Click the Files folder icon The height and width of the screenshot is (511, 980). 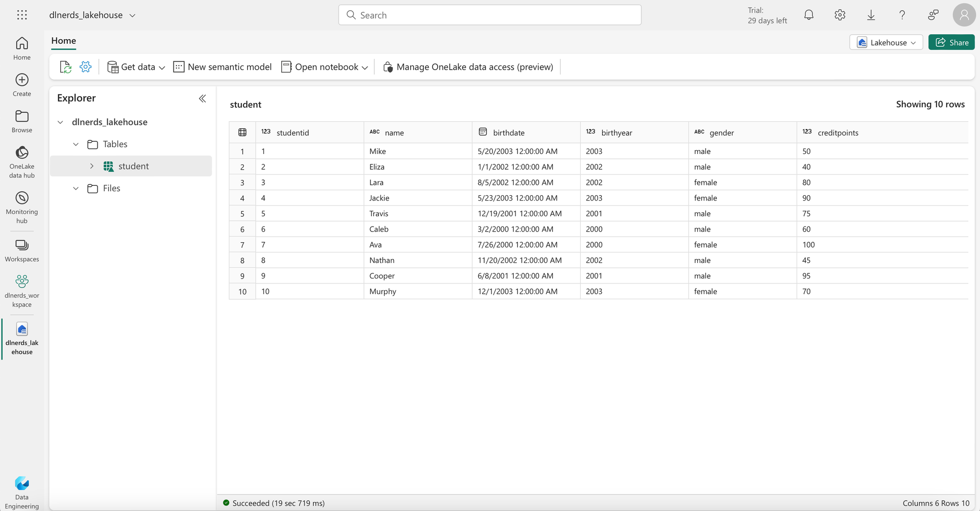[93, 188]
